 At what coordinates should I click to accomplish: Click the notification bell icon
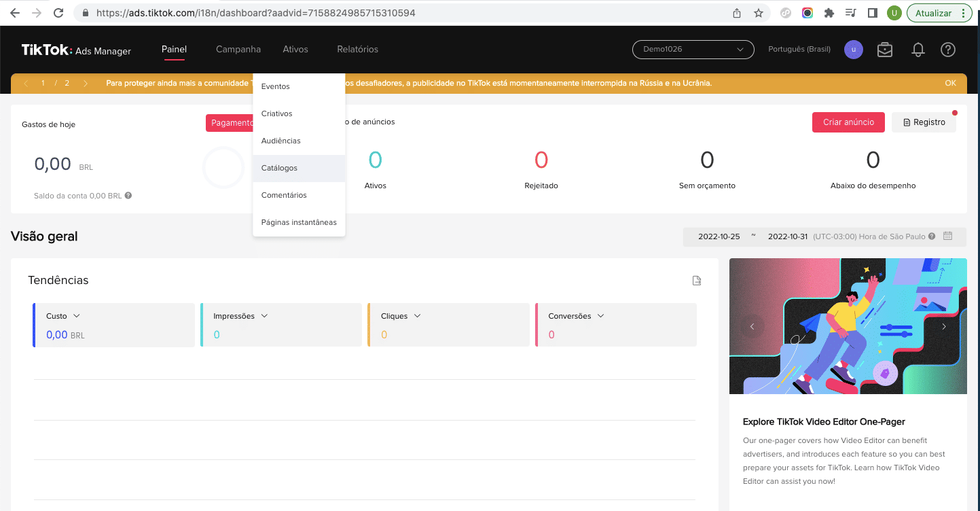(918, 50)
